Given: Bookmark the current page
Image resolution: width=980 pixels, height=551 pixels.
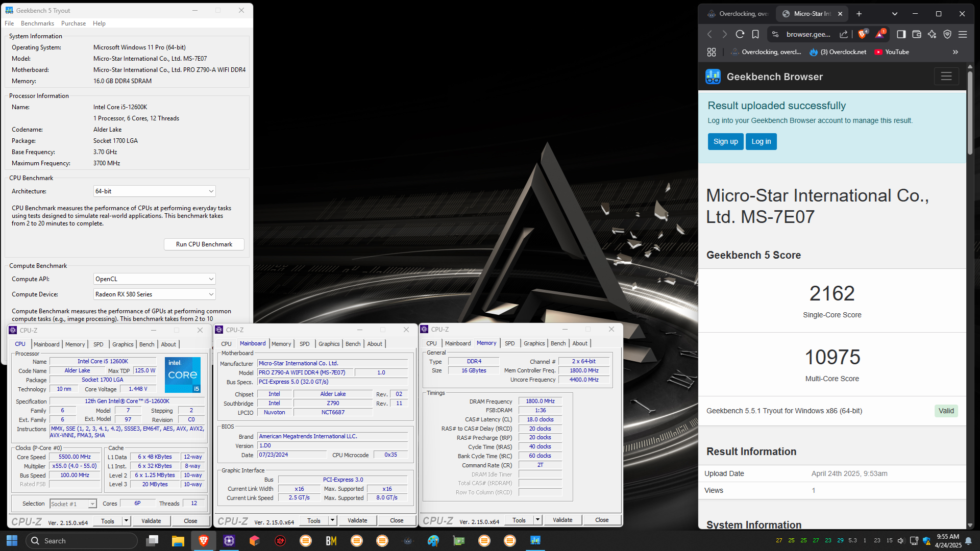Looking at the screenshot, I should click(x=755, y=34).
